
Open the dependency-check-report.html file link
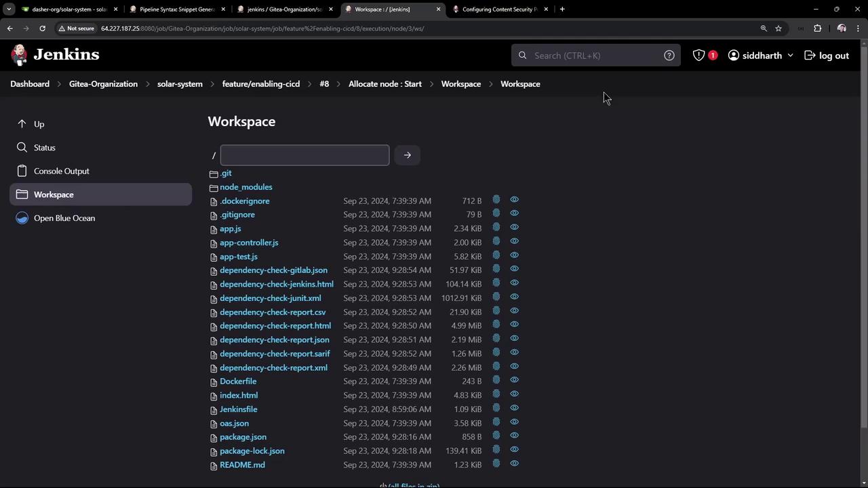click(275, 326)
